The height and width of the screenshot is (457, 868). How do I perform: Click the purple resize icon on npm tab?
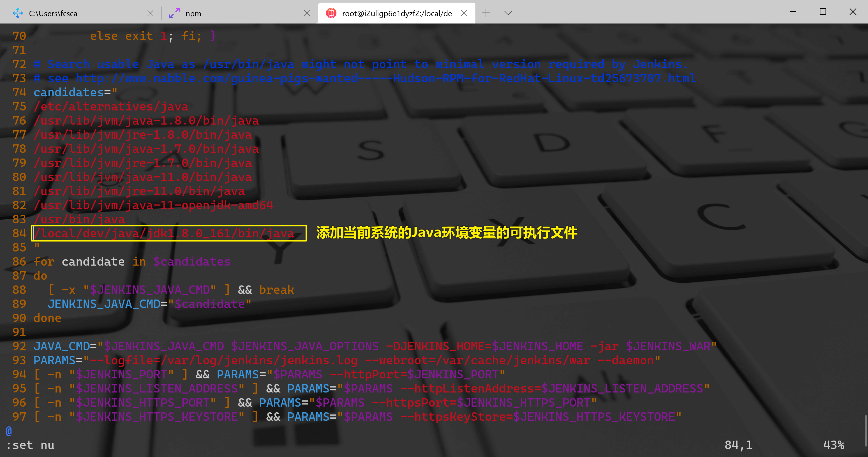(174, 13)
